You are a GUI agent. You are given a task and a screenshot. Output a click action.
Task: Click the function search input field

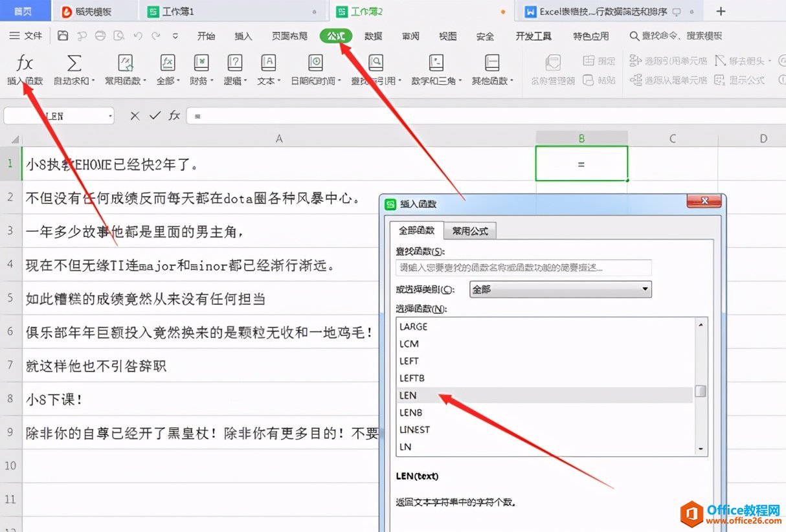click(523, 268)
